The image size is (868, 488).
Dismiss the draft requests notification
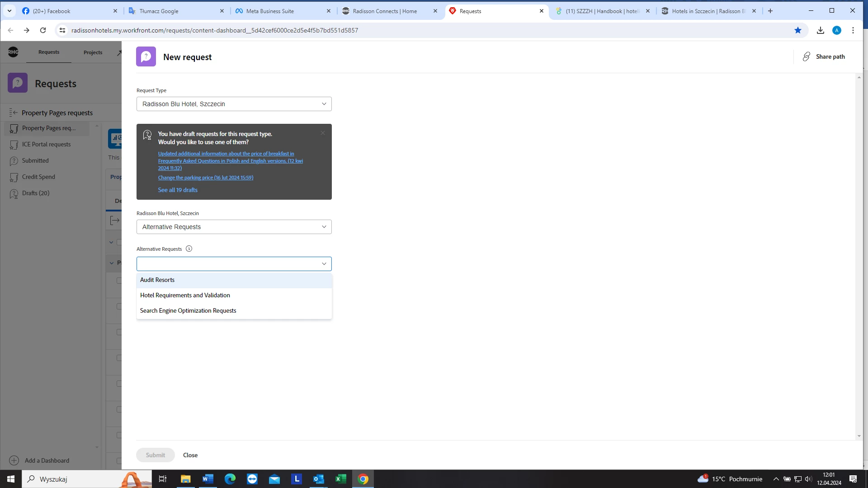tap(323, 133)
